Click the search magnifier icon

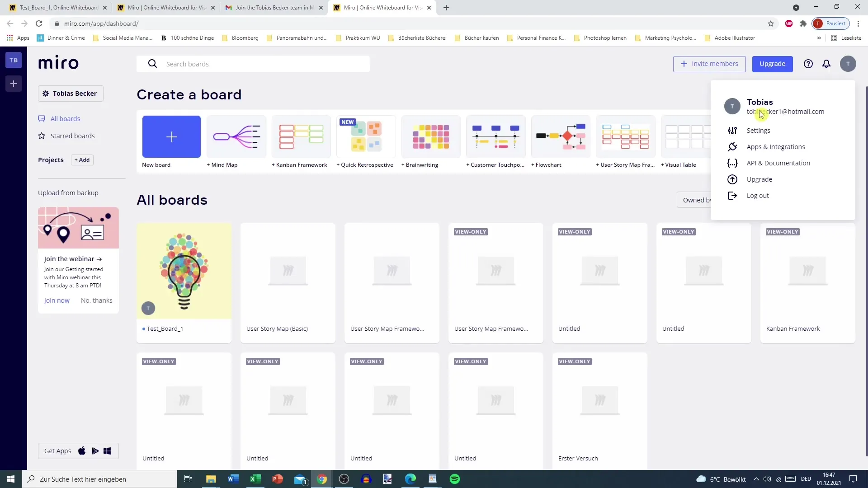[153, 64]
